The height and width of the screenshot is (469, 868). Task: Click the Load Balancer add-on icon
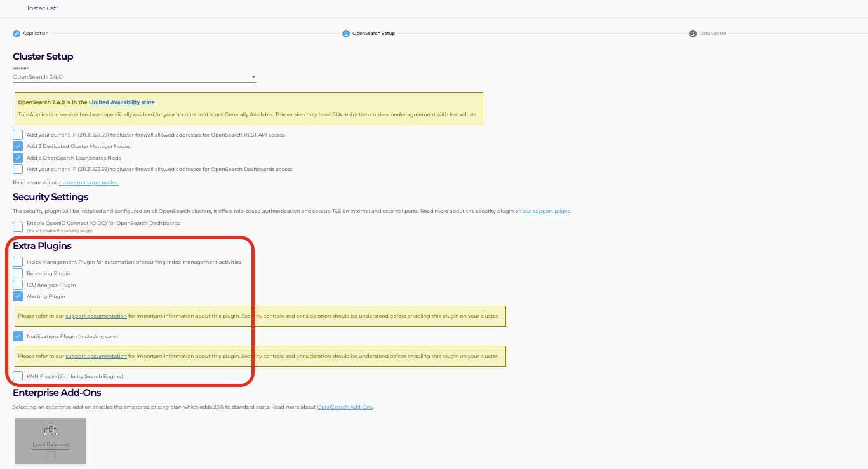pos(51,431)
